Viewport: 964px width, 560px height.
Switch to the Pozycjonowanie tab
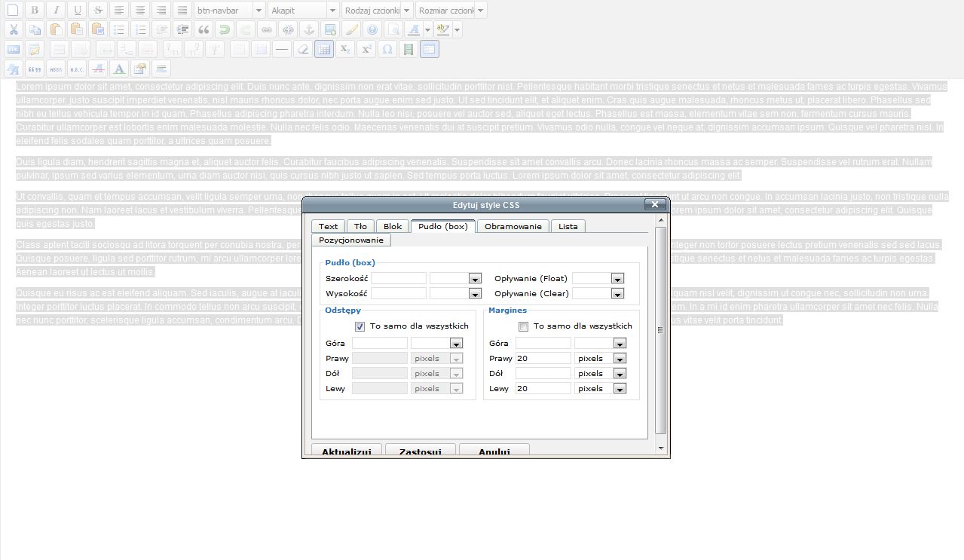click(x=351, y=240)
